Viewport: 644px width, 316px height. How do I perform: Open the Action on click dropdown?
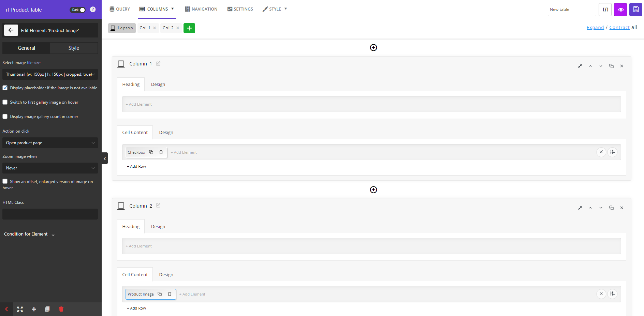50,143
